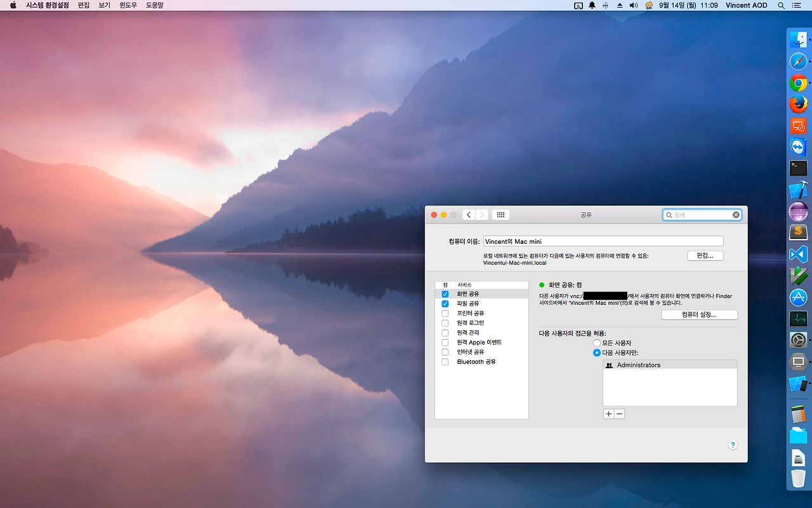Go back in the Sharing preferences window
Viewport: 812px width, 508px height.
469,215
